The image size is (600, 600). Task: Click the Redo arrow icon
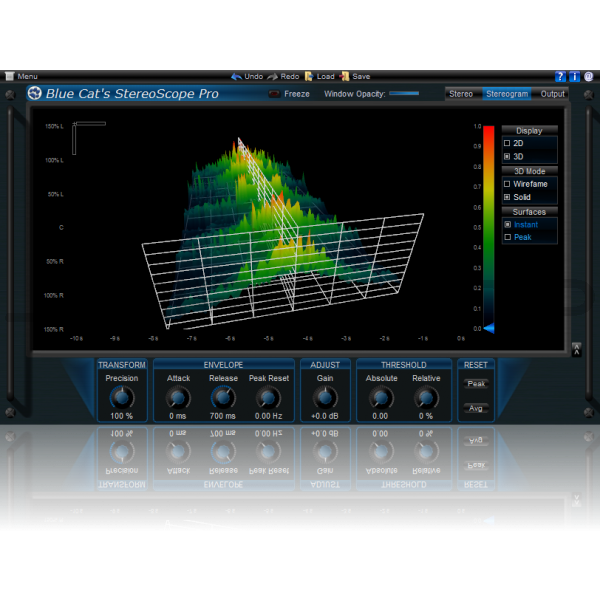coord(273,76)
